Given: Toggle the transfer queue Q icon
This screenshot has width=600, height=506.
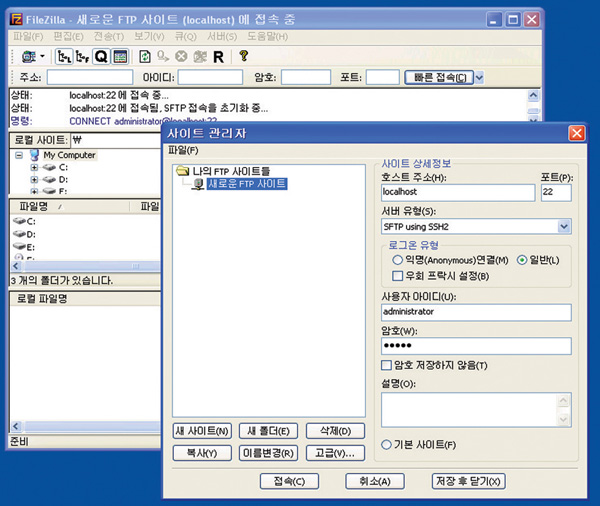Looking at the screenshot, I should (x=101, y=57).
